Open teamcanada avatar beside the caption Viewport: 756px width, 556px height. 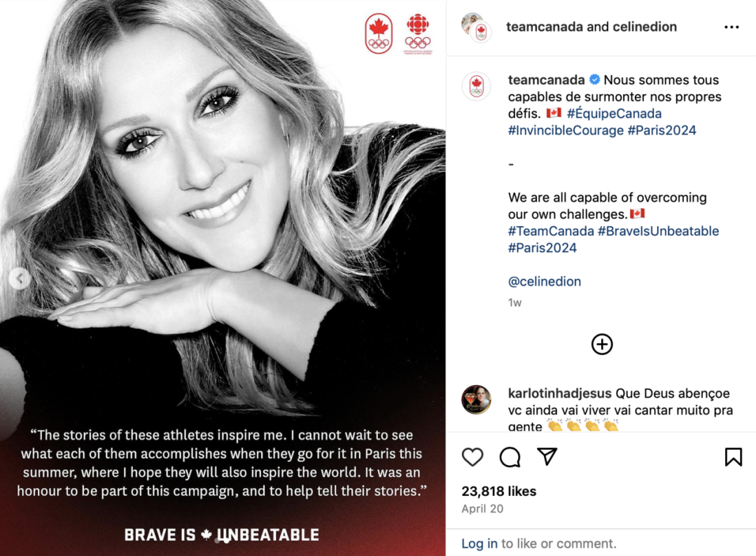pos(477,87)
